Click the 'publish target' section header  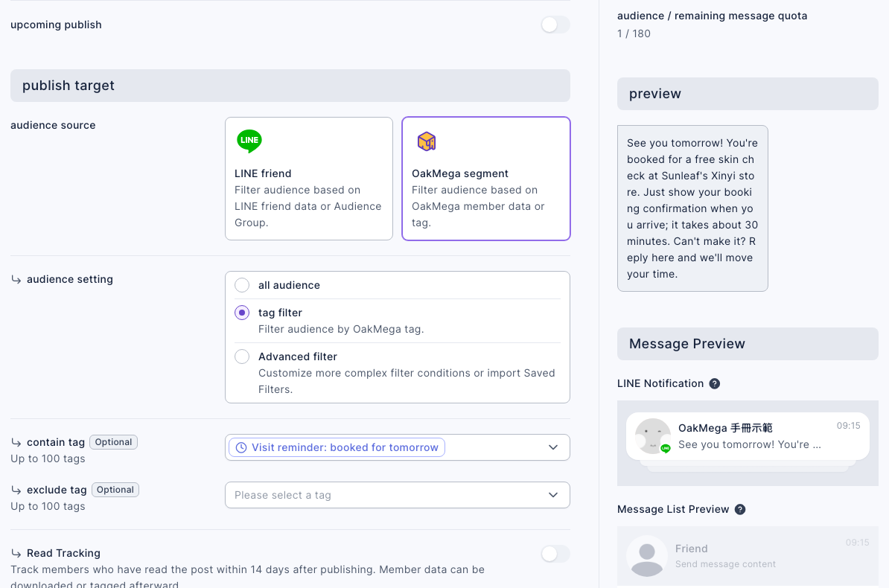tap(290, 86)
